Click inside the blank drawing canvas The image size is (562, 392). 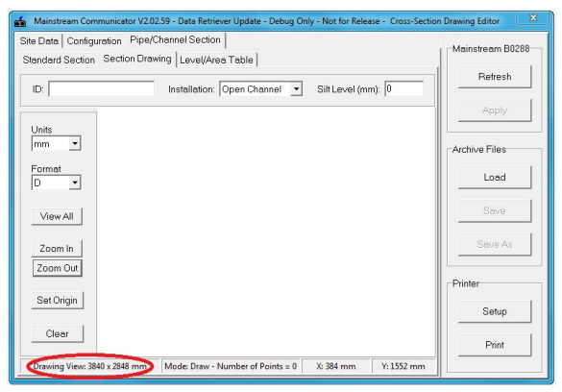pos(266,232)
